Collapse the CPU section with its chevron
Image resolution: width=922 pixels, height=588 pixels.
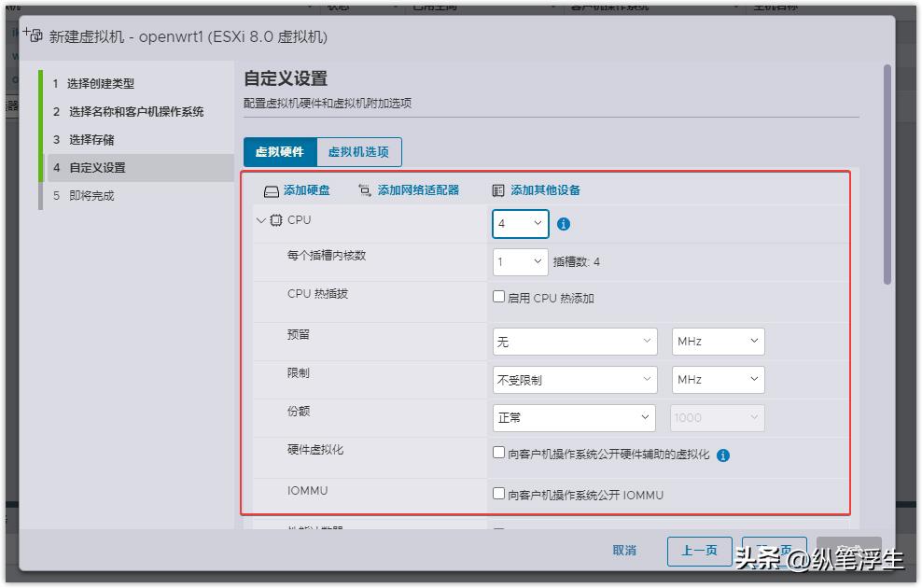[x=260, y=219]
